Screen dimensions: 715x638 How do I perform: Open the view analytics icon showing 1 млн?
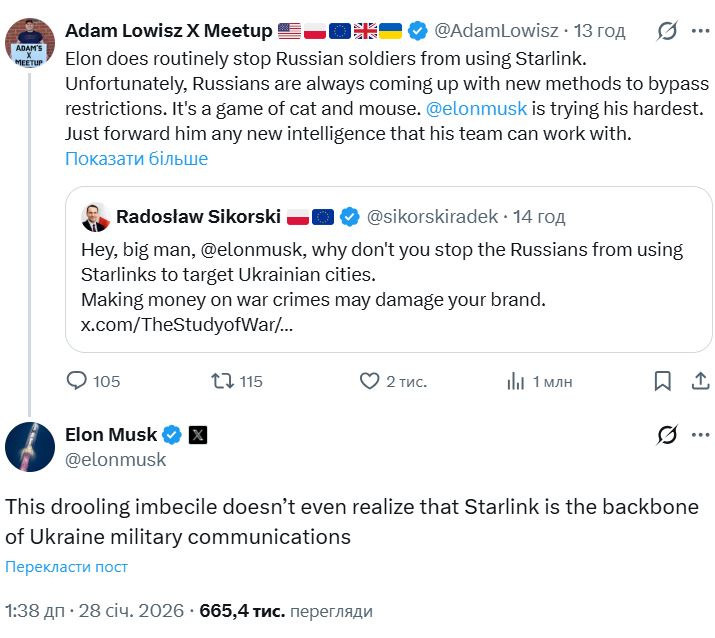click(x=516, y=381)
